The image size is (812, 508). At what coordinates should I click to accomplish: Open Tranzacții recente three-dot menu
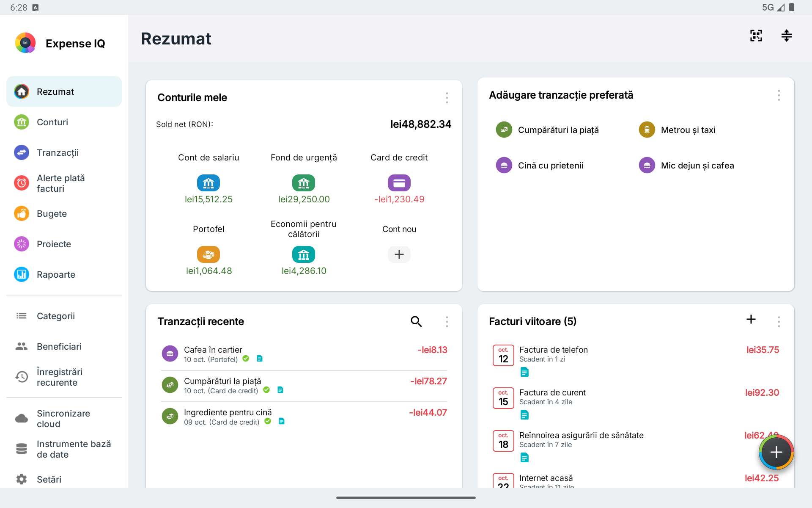click(447, 322)
